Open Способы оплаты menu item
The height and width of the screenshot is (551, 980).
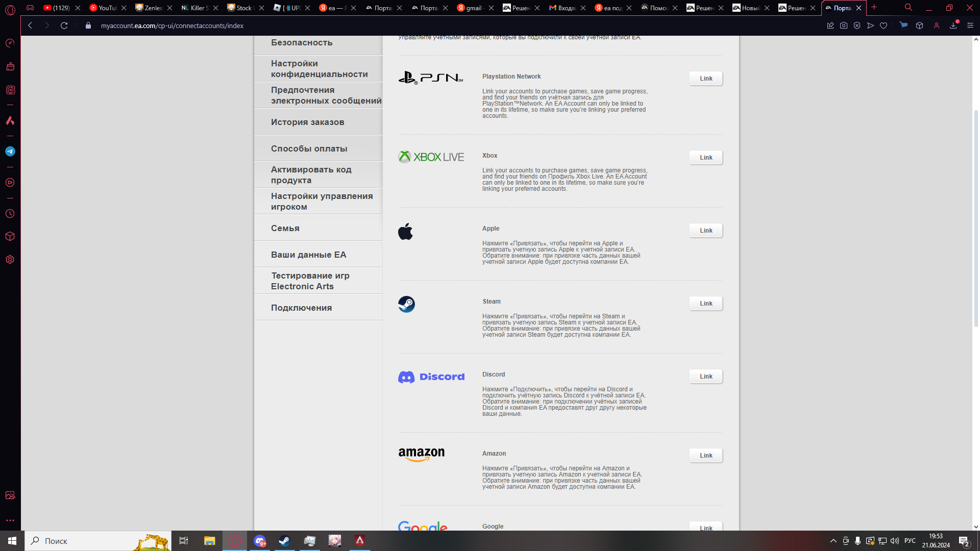[318, 148]
